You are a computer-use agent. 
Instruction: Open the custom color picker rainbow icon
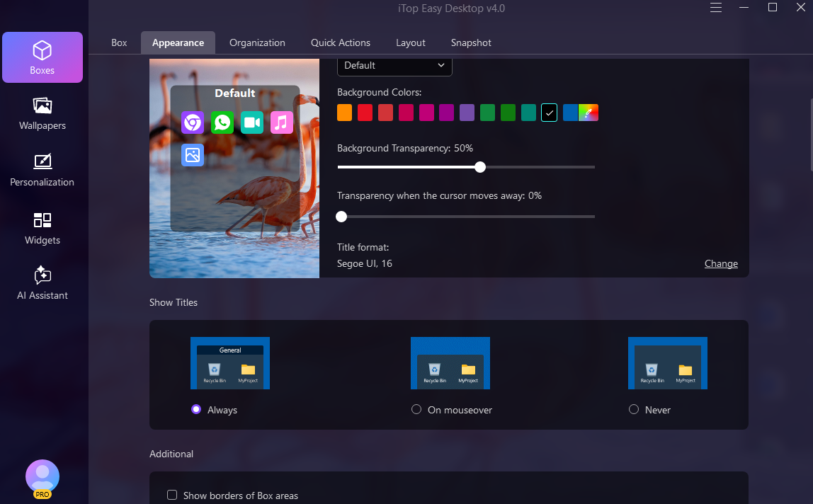click(589, 113)
